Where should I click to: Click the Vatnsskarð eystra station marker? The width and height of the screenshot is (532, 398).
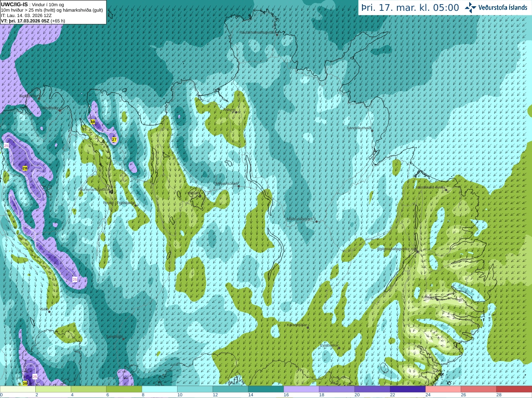point(446,190)
